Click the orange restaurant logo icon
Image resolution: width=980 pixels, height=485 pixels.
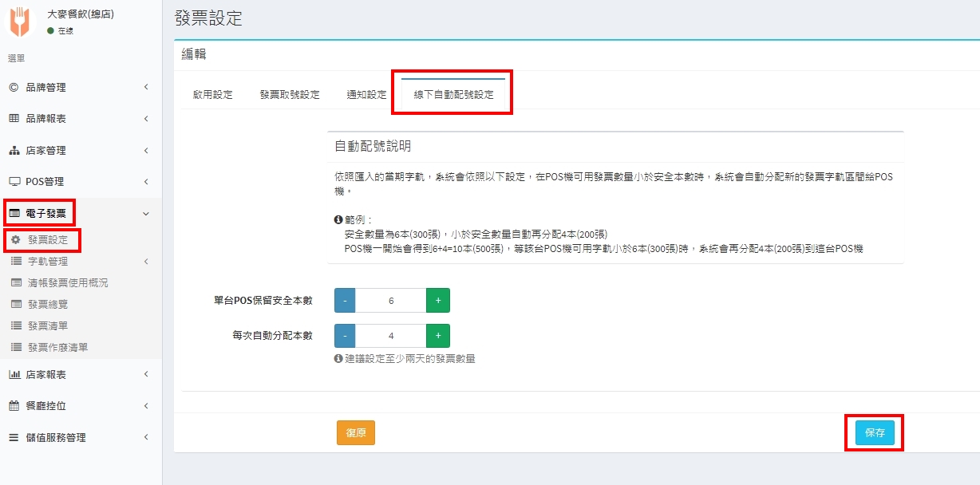tap(19, 22)
